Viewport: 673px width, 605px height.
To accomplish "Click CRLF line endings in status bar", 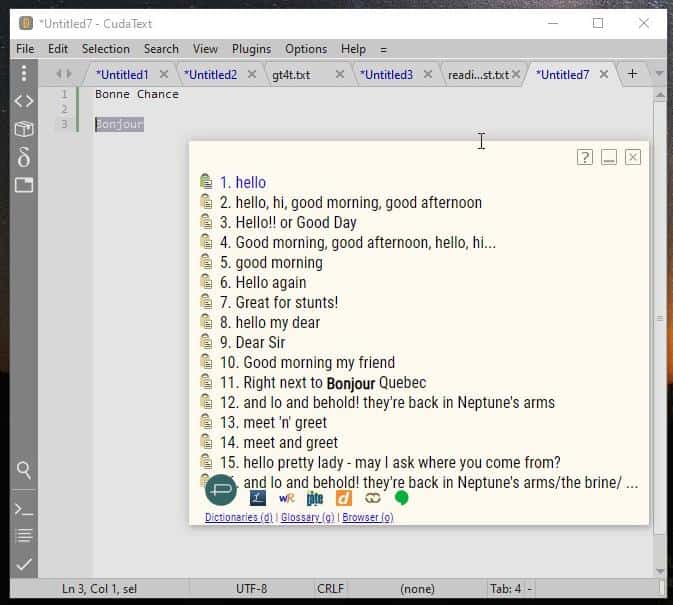I will point(330,589).
